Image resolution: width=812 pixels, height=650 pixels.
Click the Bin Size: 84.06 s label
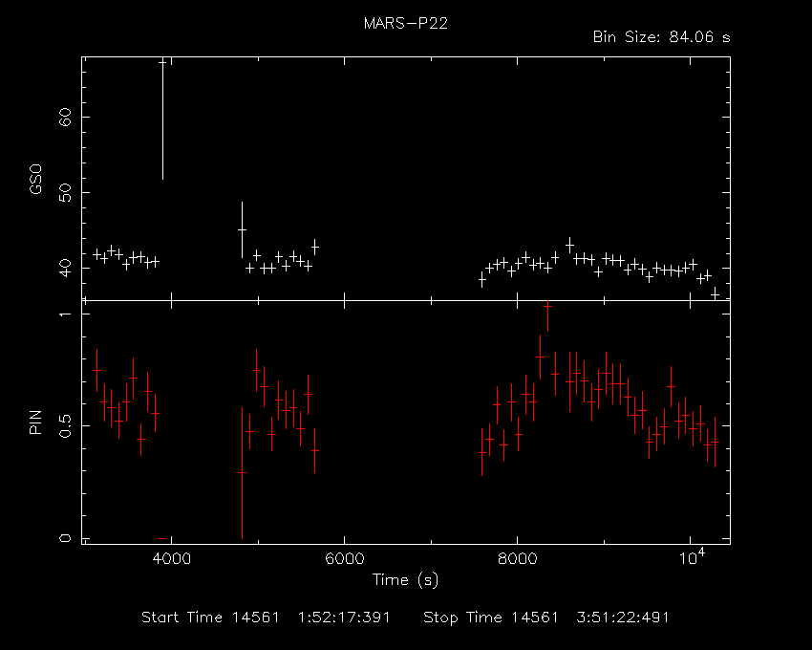[661, 37]
